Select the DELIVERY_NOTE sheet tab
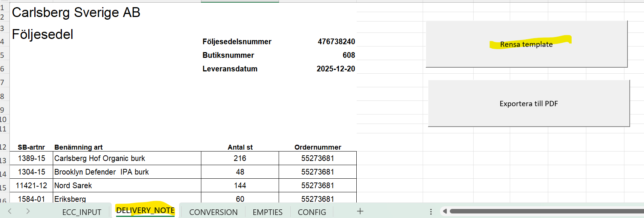The image size is (644, 218). click(145, 210)
